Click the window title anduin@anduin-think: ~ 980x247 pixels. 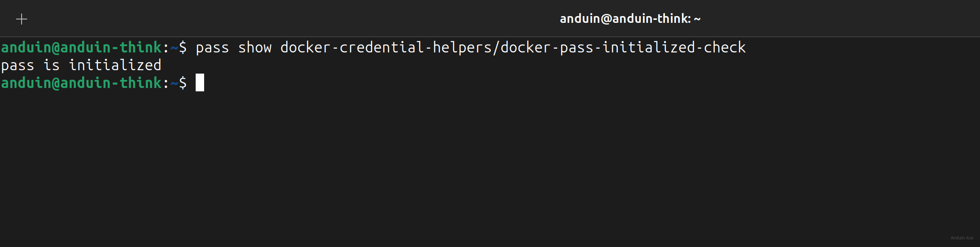630,19
